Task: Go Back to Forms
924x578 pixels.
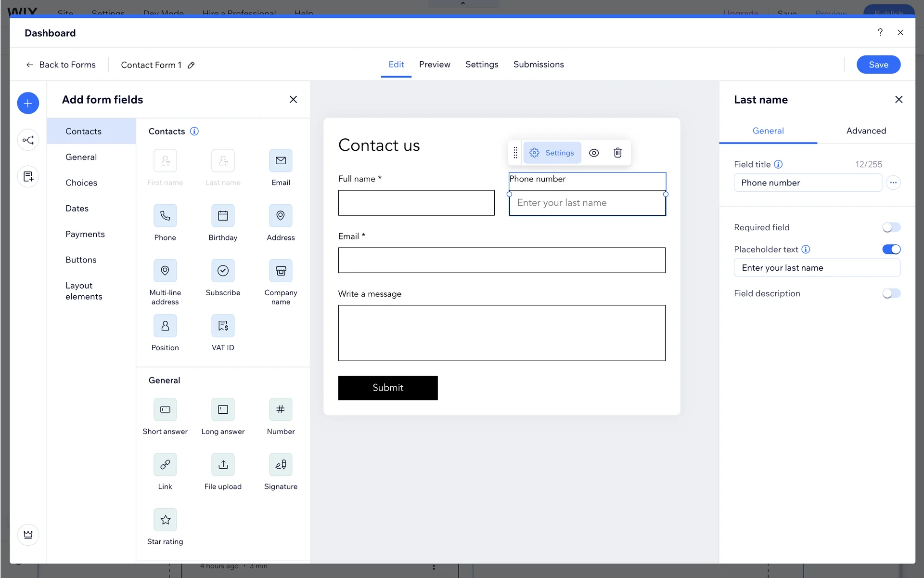Action: (61, 65)
